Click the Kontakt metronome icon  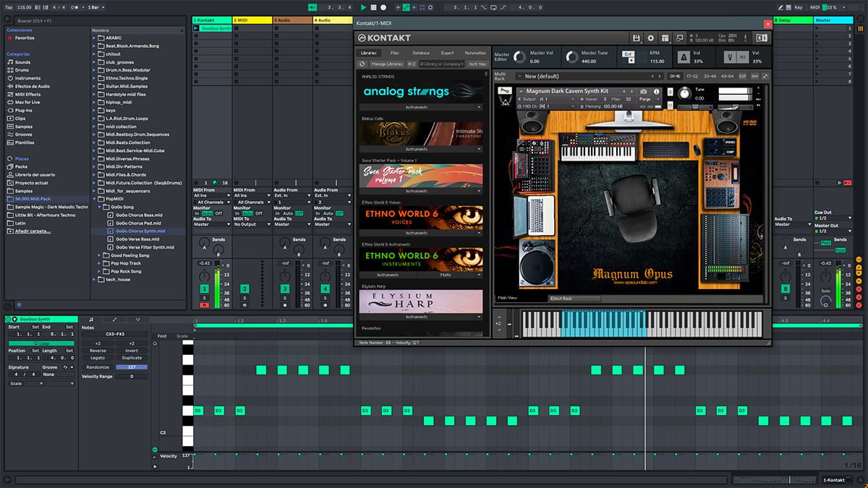[684, 56]
